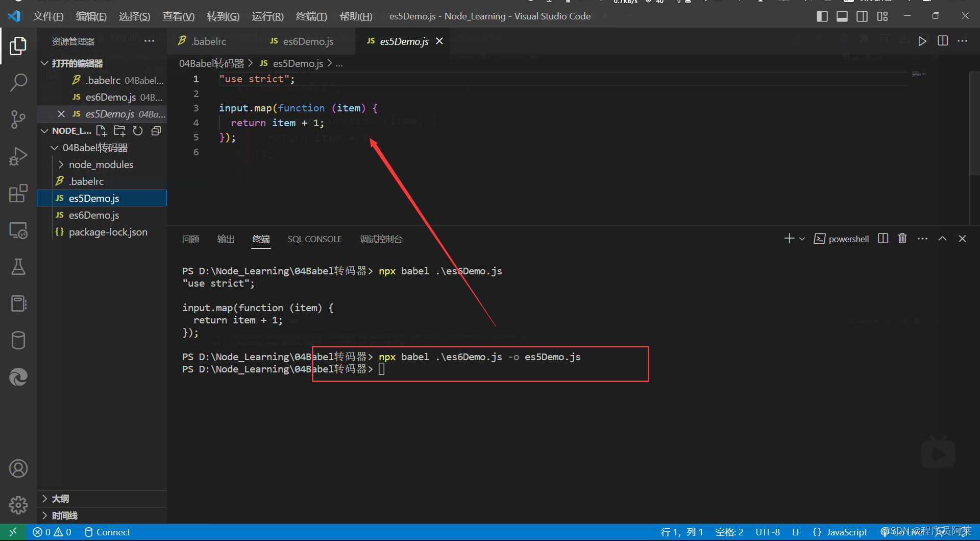The height and width of the screenshot is (541, 980).
Task: Collapse all folders in explorer
Action: tap(156, 131)
